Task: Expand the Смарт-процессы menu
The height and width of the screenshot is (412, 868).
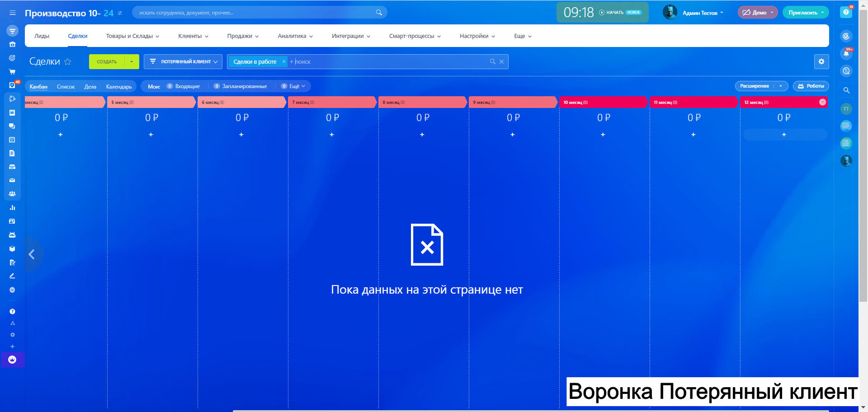Action: click(x=415, y=36)
